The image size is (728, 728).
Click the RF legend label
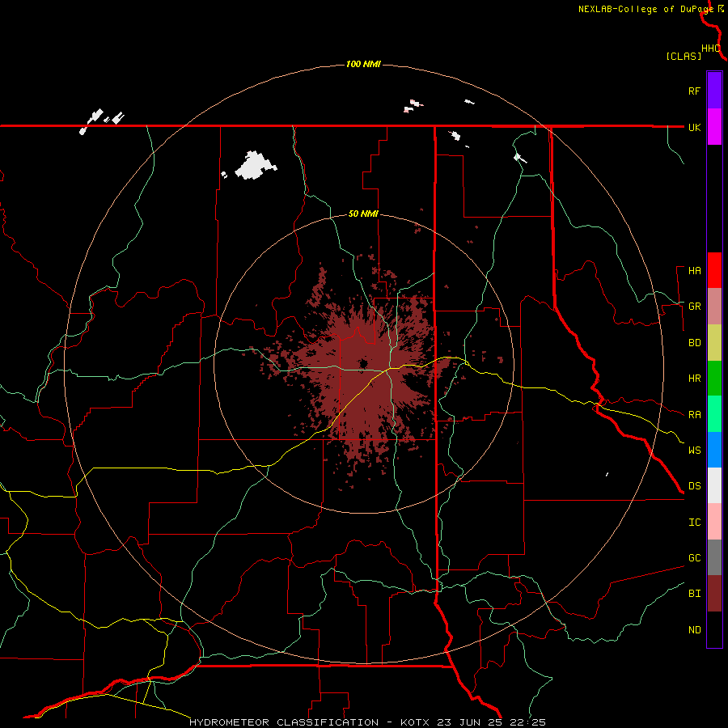(694, 91)
